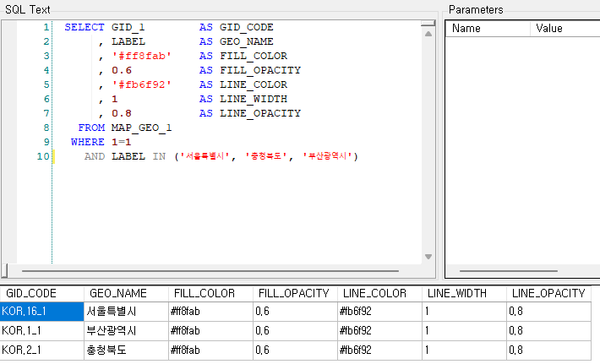Click the WHERE keyword on line 9
This screenshot has height=364, width=600.
(x=88, y=142)
